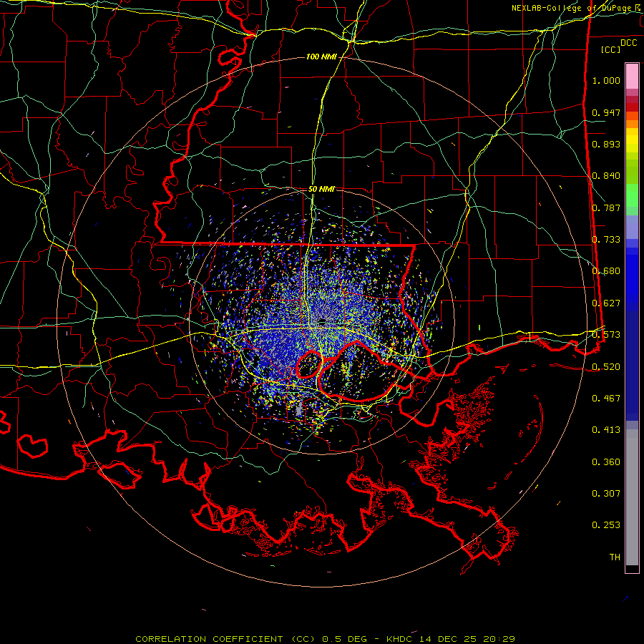Click the 0.360 legend value
Screen dimensions: 644x644
tap(606, 462)
